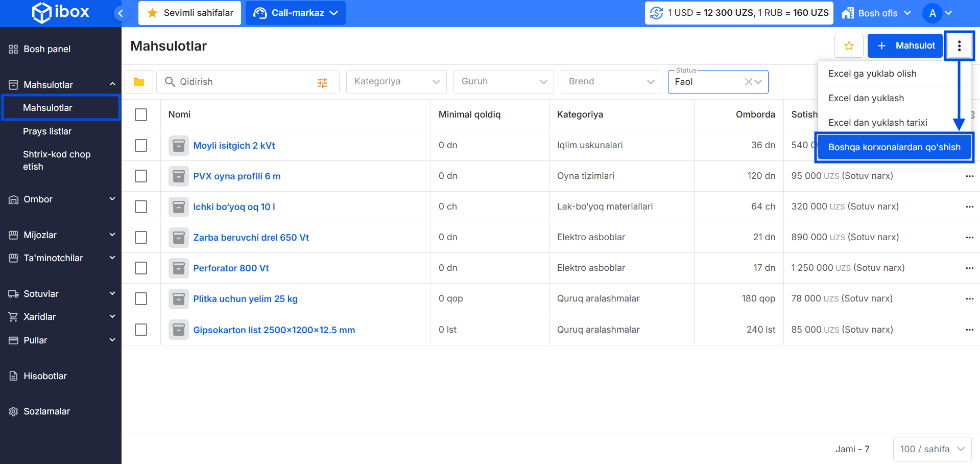Clear the Faol status filter
This screenshot has width=980, height=464.
748,82
